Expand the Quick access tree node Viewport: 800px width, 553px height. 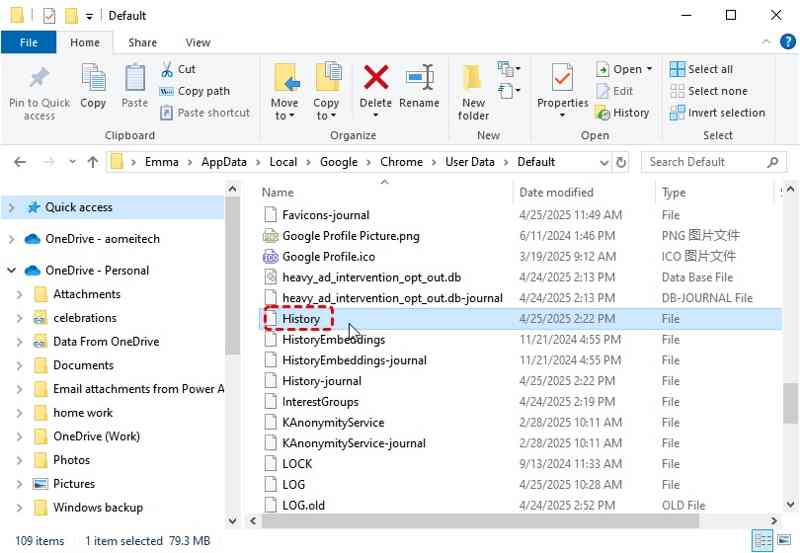coord(12,208)
